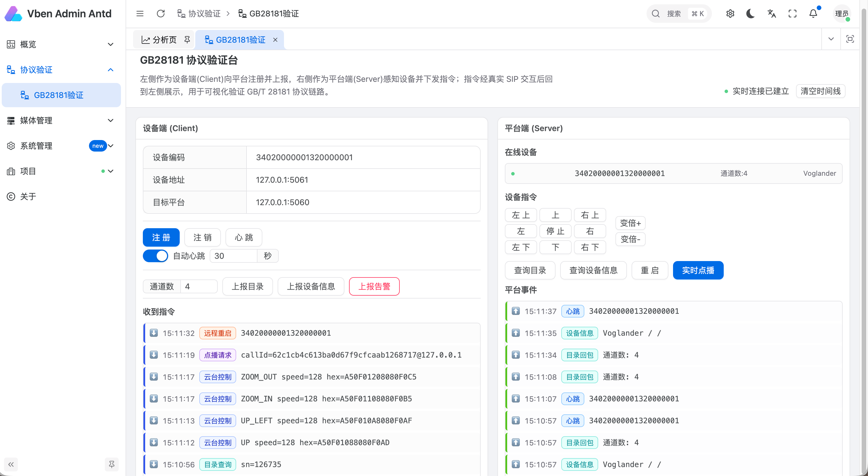
Task: Click PTZ 右下 button
Action: coord(590,247)
